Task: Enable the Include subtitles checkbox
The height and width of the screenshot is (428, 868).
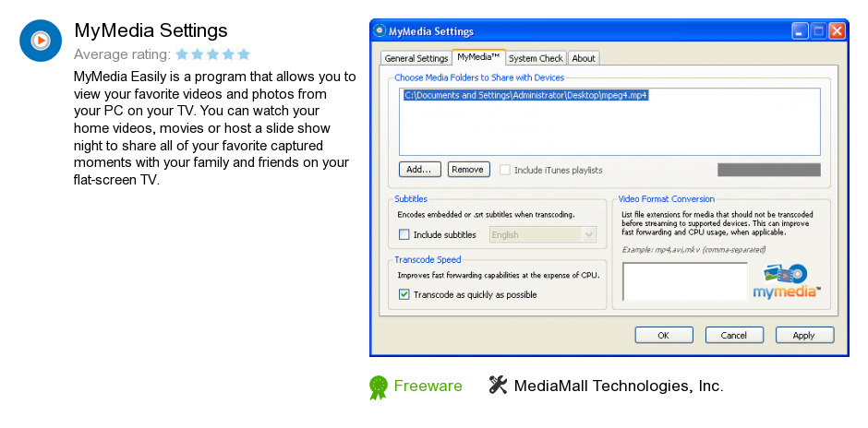Action: (x=404, y=234)
